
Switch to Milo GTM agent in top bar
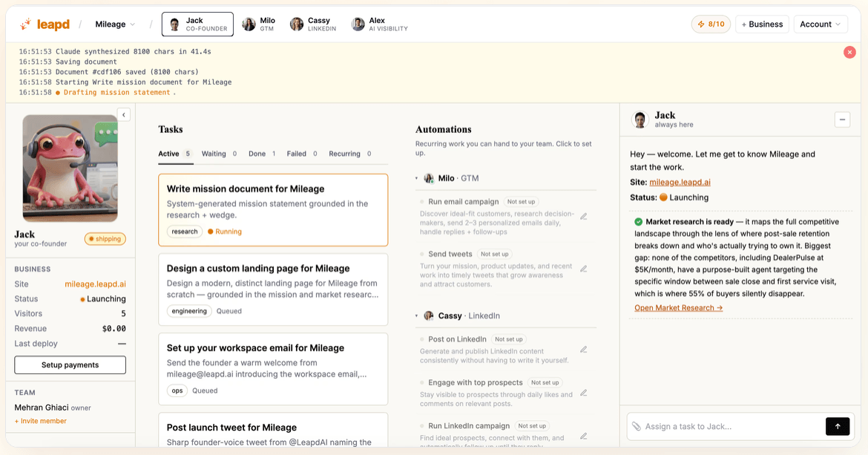258,24
